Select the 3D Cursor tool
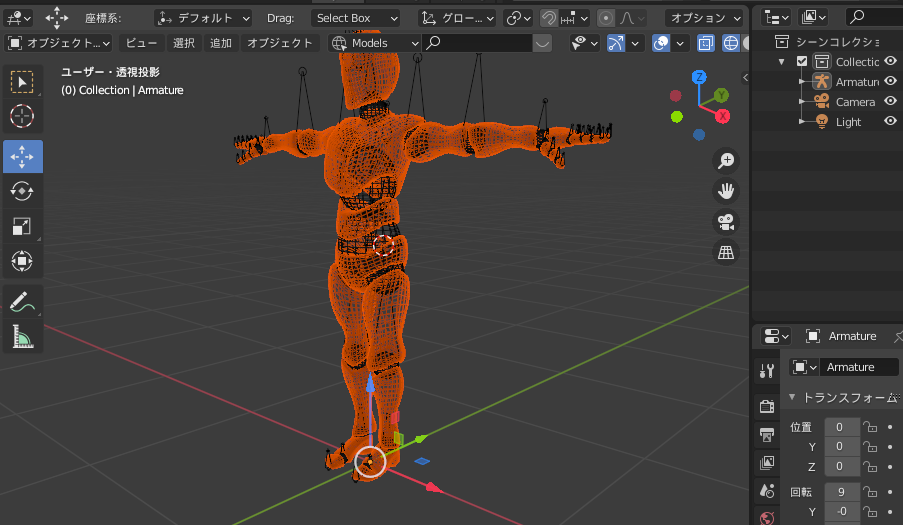903x525 pixels. coord(22,116)
